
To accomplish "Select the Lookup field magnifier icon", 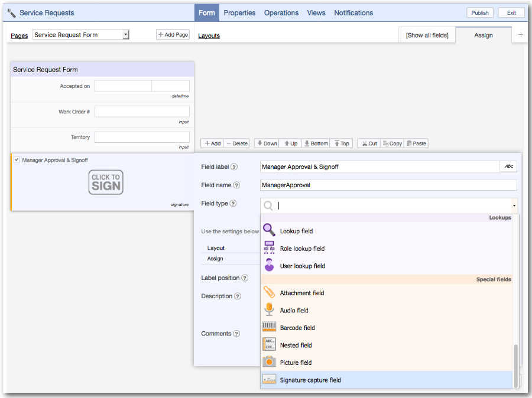I will pos(269,230).
